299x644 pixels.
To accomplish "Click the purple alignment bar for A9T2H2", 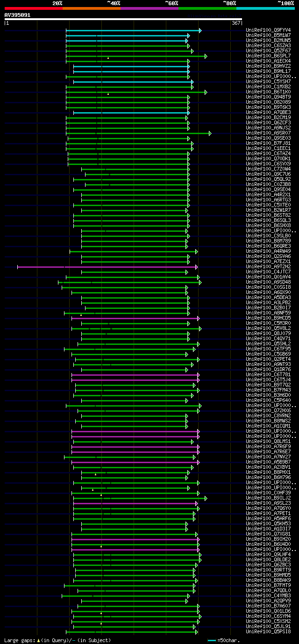I will click(107, 267).
